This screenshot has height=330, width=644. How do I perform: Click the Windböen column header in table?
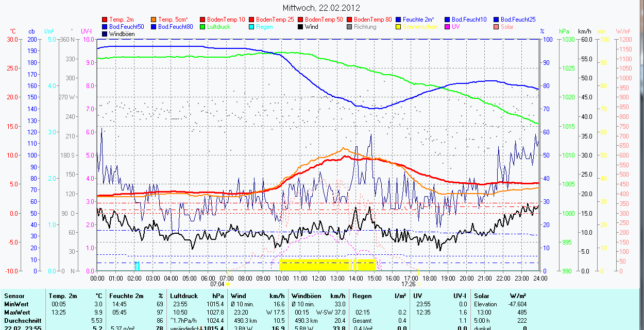(x=306, y=296)
